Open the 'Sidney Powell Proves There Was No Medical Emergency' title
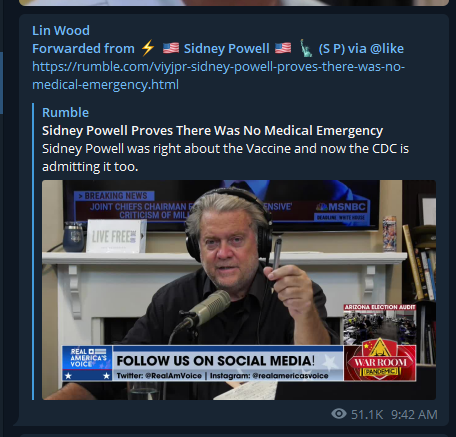The image size is (456, 437). click(212, 131)
